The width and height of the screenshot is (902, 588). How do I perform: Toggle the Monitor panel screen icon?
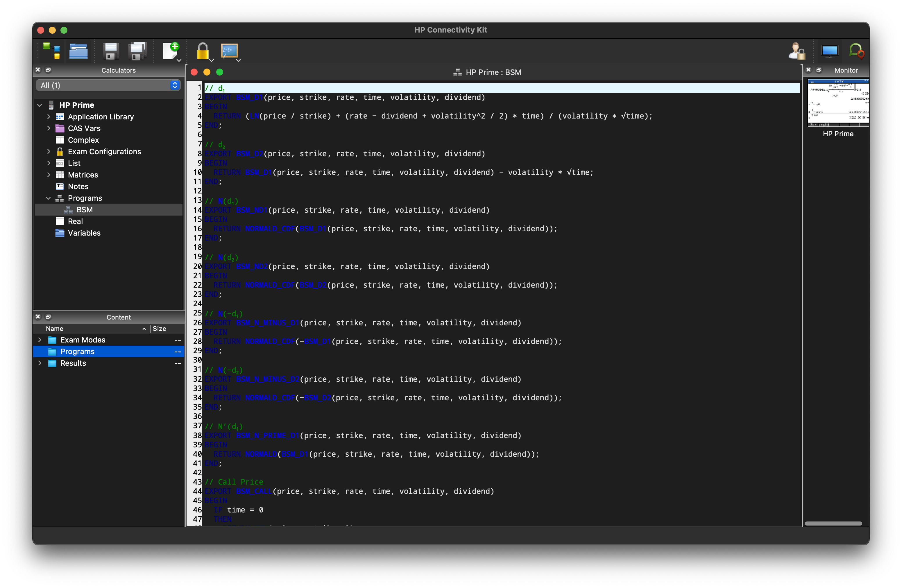pyautogui.click(x=829, y=51)
